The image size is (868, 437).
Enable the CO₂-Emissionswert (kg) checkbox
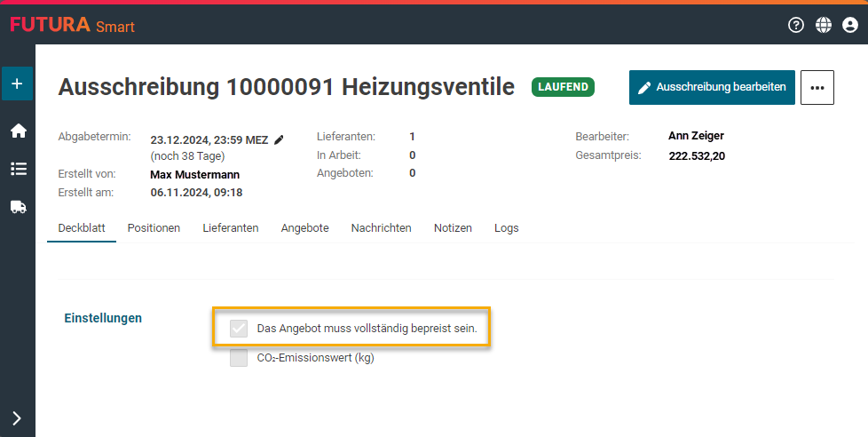click(x=239, y=358)
